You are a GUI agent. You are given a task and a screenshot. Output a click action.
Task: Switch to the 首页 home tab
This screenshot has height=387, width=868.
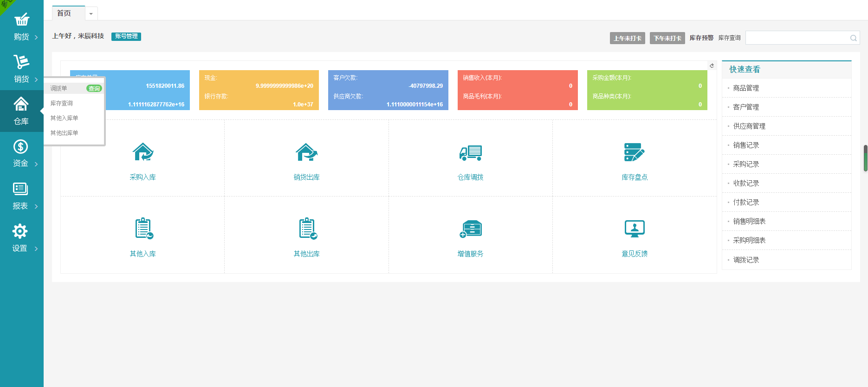click(x=65, y=13)
